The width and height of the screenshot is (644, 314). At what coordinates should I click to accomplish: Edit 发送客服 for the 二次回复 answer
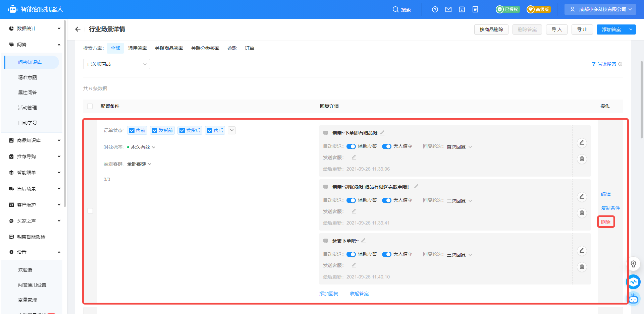tap(354, 211)
